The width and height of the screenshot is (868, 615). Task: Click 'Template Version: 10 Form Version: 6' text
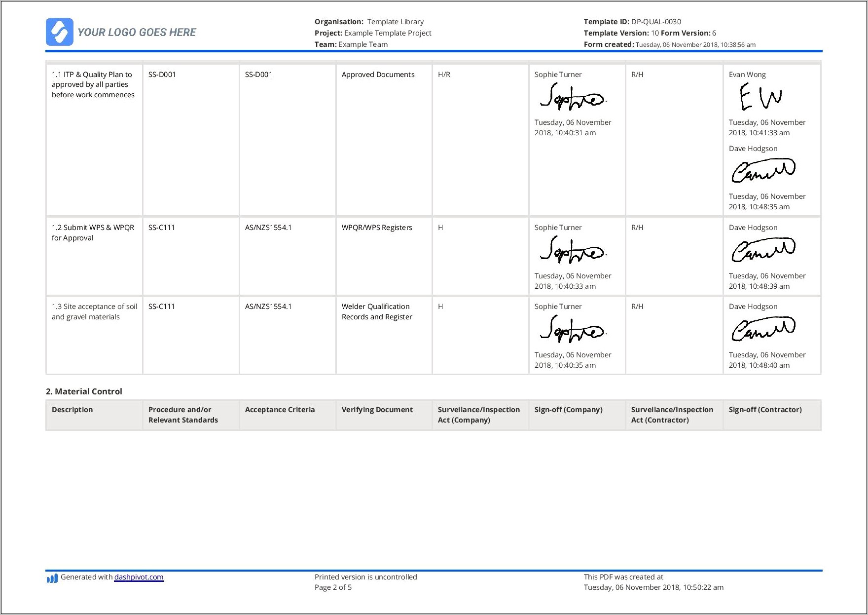pos(650,33)
